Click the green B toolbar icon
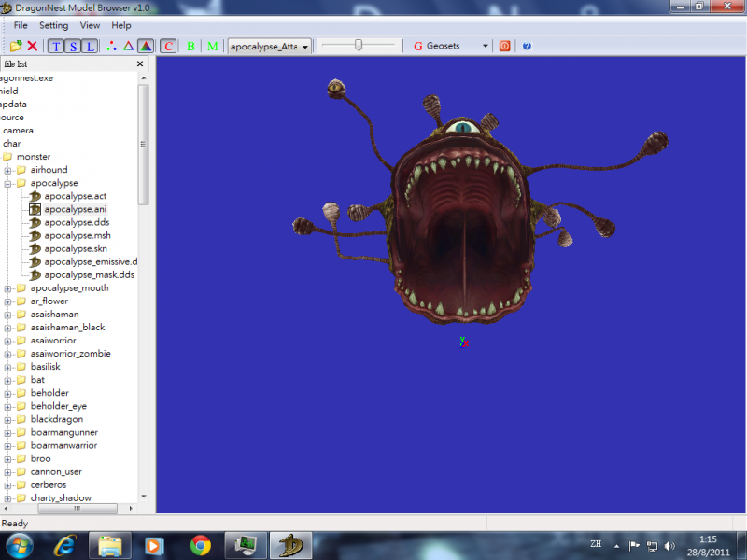The image size is (747, 560). point(190,46)
